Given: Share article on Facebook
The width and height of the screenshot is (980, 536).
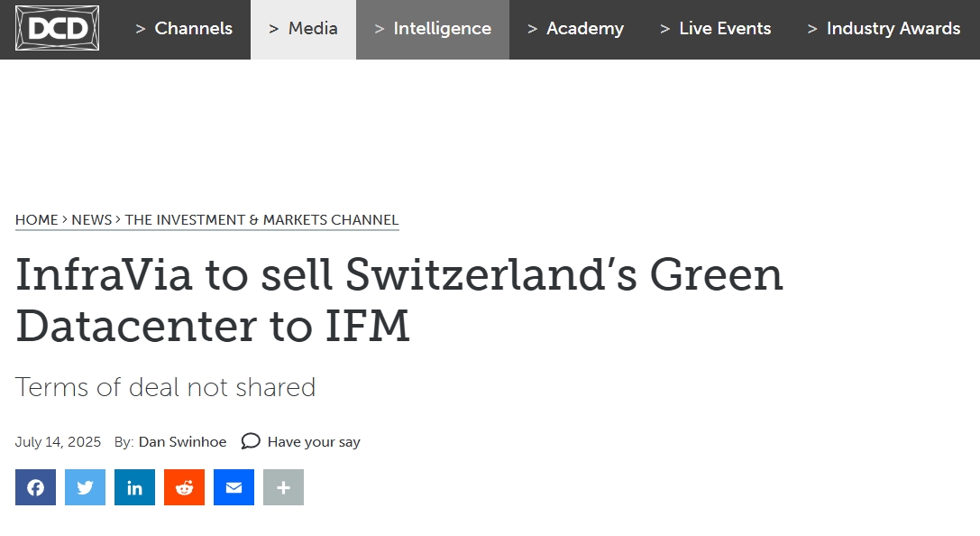Looking at the screenshot, I should 36,487.
